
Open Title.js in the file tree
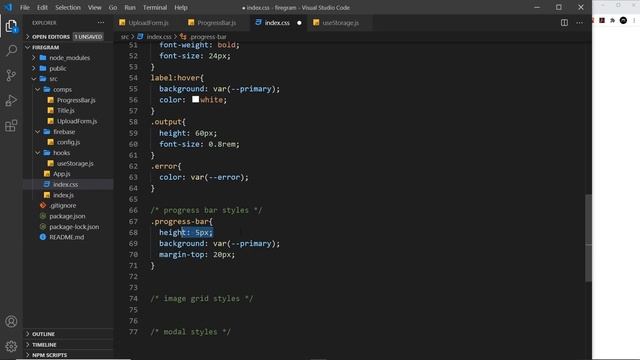click(66, 111)
